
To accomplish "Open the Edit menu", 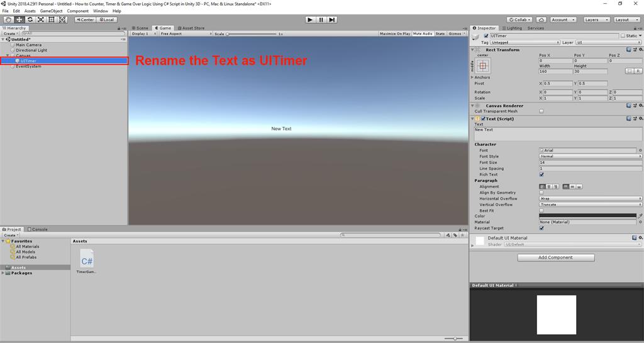I will pos(16,11).
